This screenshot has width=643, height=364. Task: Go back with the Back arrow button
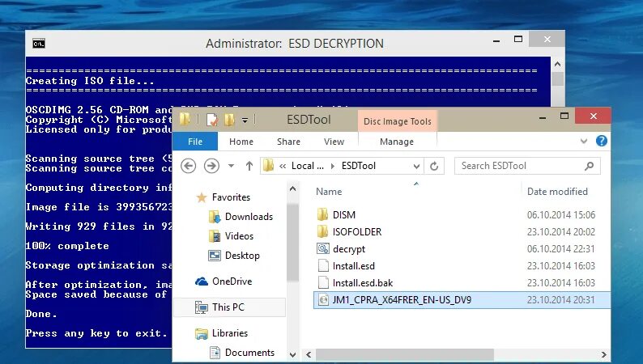pyautogui.click(x=188, y=166)
